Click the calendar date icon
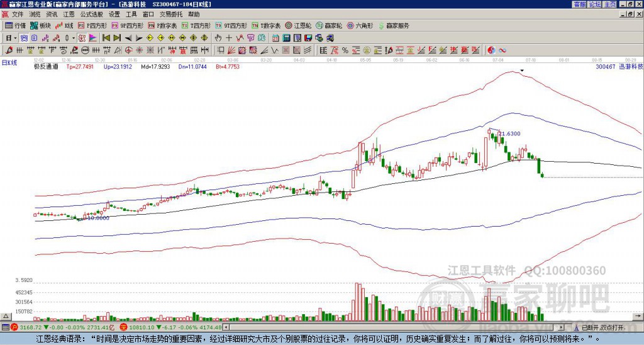The image size is (644, 345). pyautogui.click(x=275, y=38)
